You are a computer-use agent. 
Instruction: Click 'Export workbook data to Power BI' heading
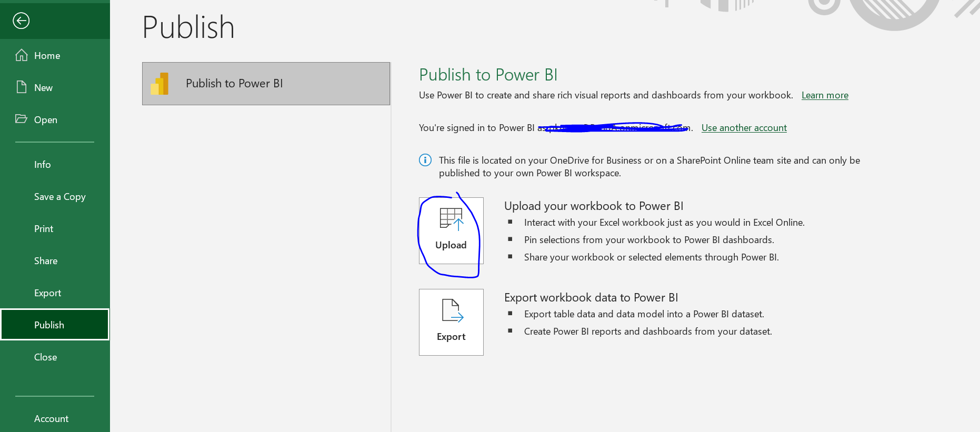tap(591, 297)
